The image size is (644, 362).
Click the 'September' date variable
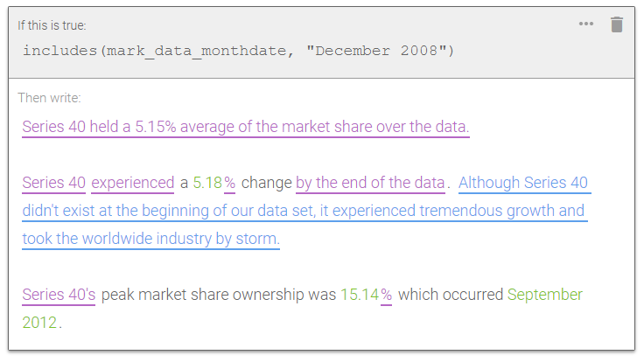click(x=544, y=295)
